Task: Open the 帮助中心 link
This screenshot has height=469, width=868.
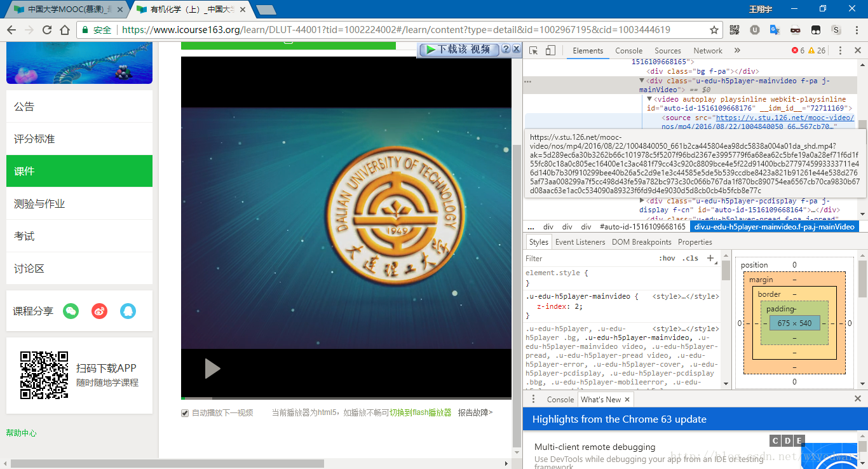Action: [x=22, y=433]
